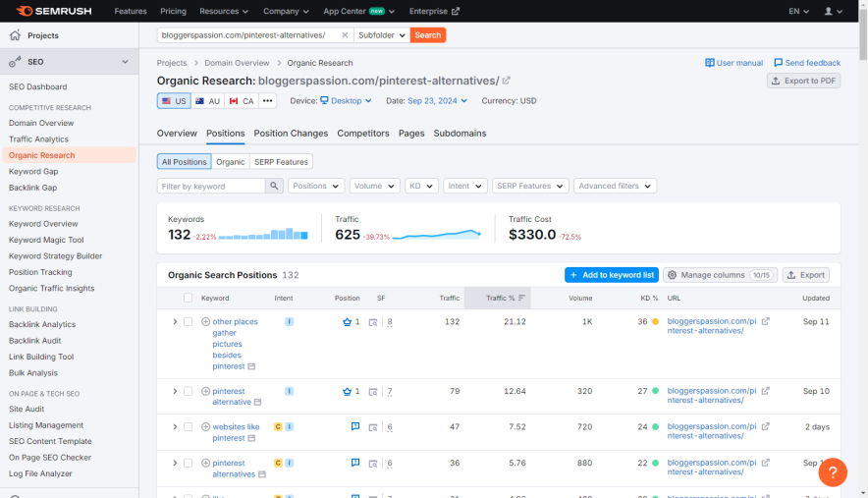Add 'pinterest alternatives' keyword via plus icon
Screen dimensions: 868x498
click(x=206, y=463)
